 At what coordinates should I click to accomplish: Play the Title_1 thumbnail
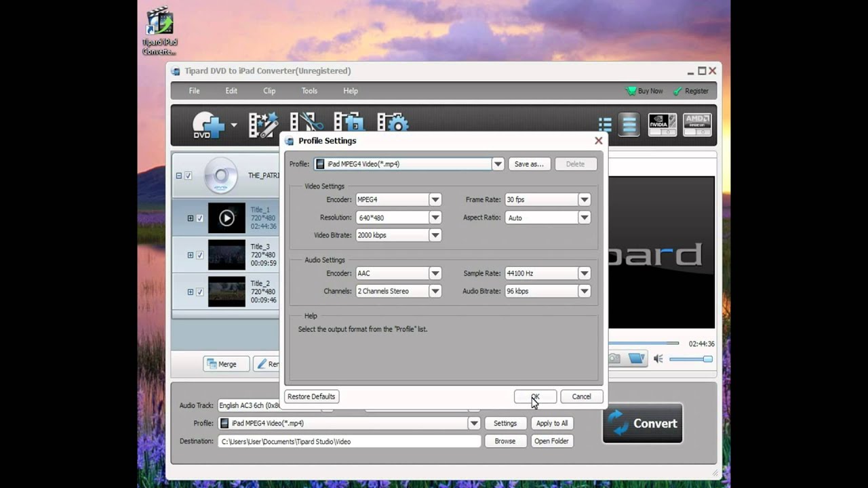[x=226, y=218]
